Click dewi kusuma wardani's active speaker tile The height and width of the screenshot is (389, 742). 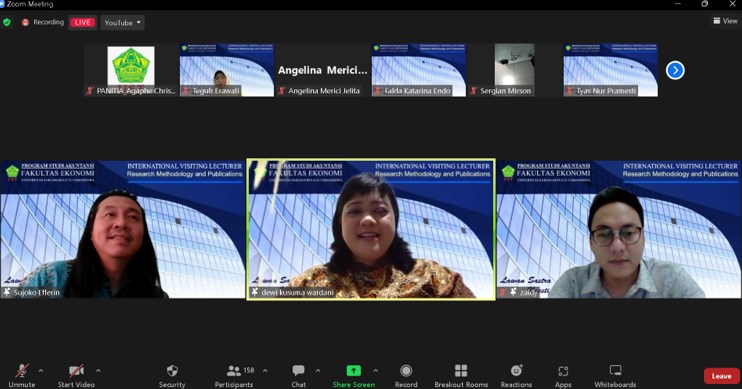(371, 230)
